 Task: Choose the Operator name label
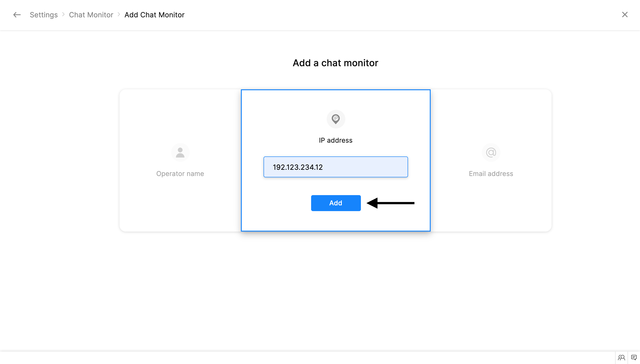[180, 174]
